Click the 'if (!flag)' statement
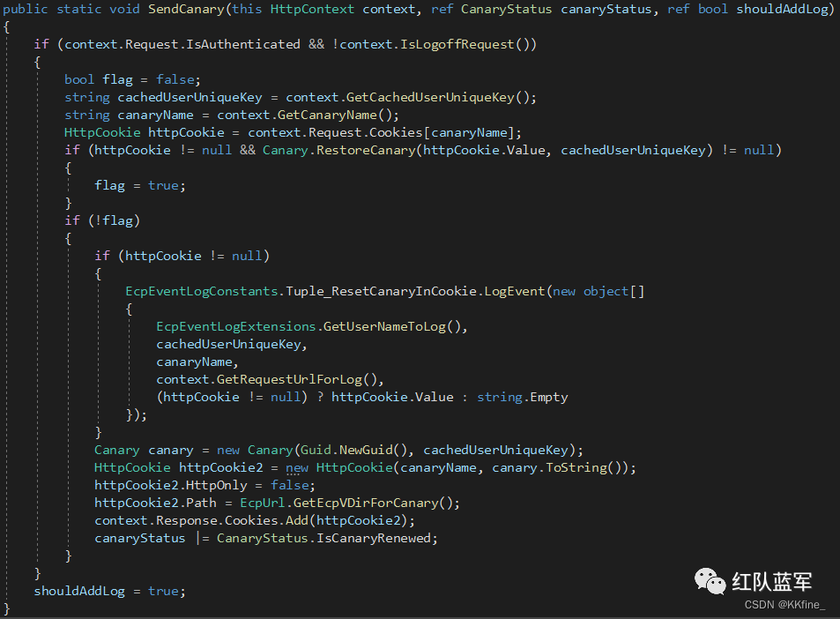Screen dimensions: 840x619 pos(102,220)
